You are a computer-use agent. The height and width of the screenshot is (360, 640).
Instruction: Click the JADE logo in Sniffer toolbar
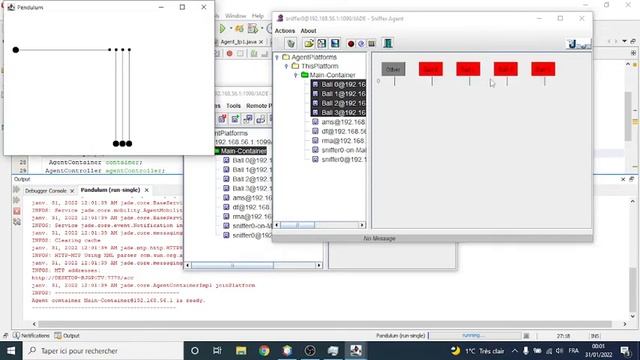[x=578, y=44]
